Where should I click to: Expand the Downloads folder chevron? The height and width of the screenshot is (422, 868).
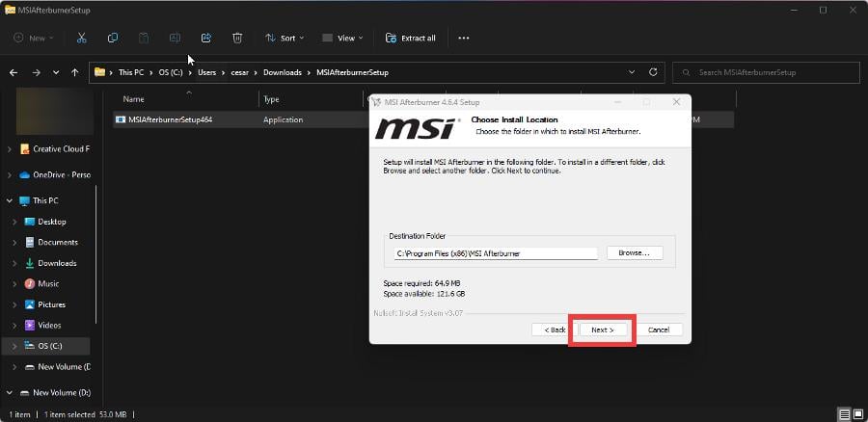(14, 263)
